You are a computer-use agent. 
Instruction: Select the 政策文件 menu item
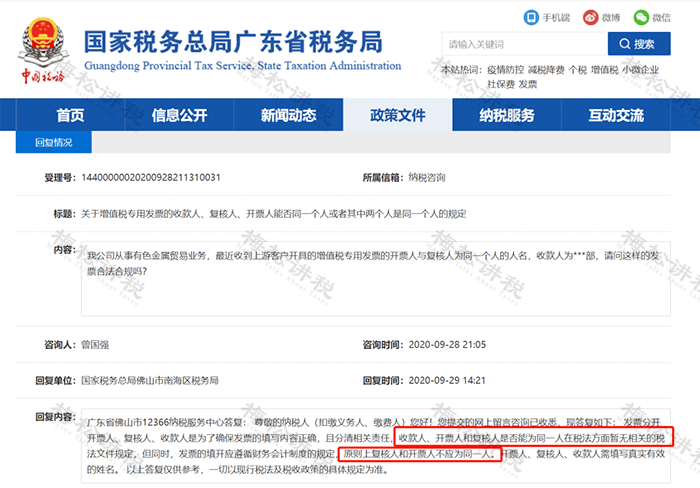point(398,115)
